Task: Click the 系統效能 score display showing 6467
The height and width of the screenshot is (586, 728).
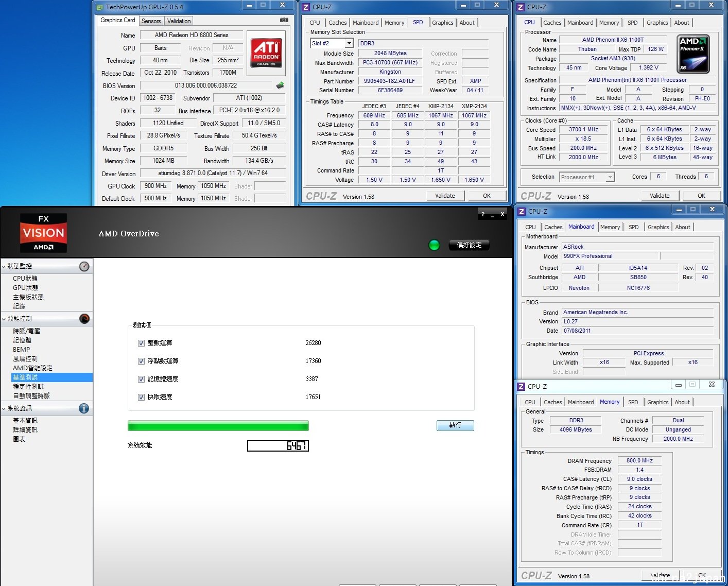Action: click(278, 445)
